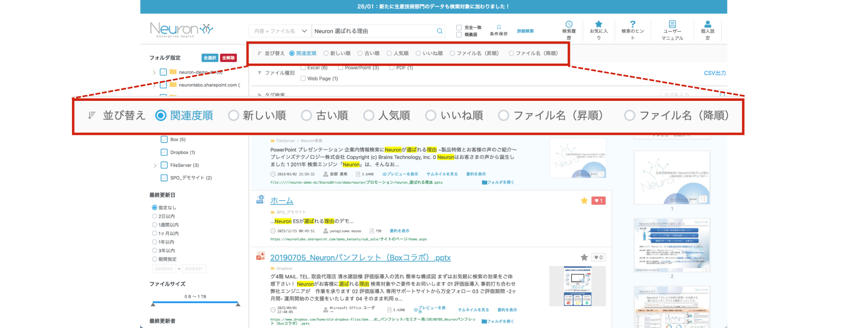Select 指定なし last-updated option
Image resolution: width=868 pixels, height=328 pixels.
(x=154, y=207)
